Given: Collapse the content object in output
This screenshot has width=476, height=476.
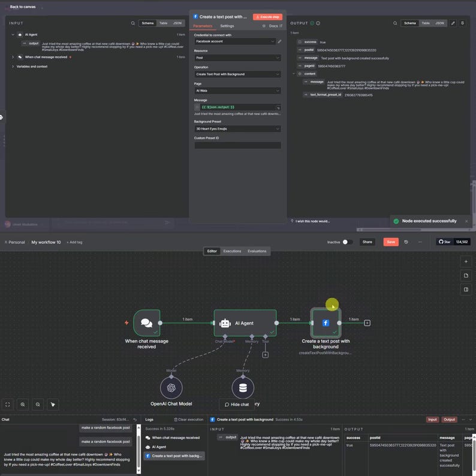Looking at the screenshot, I should 294,74.
